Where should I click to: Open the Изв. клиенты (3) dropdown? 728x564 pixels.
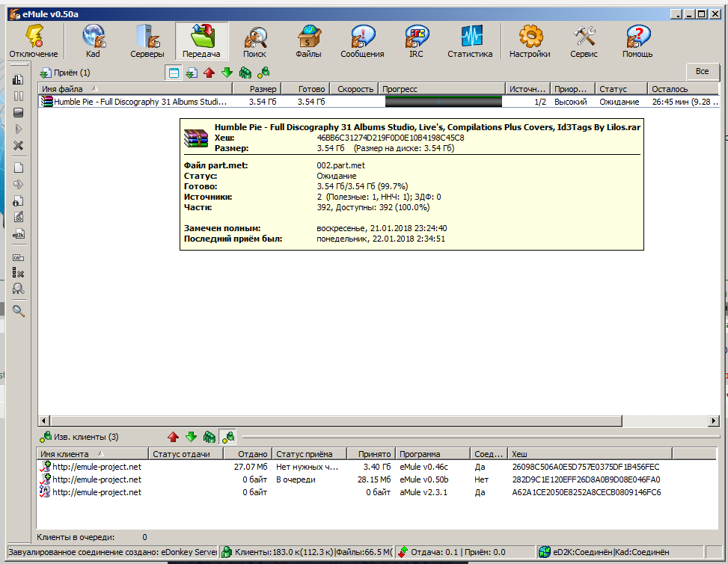pos(79,437)
